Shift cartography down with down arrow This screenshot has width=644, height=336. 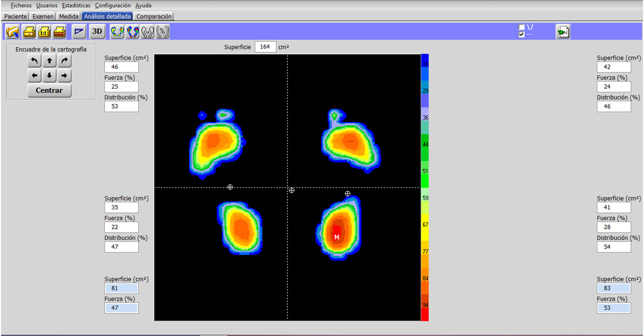pos(49,76)
